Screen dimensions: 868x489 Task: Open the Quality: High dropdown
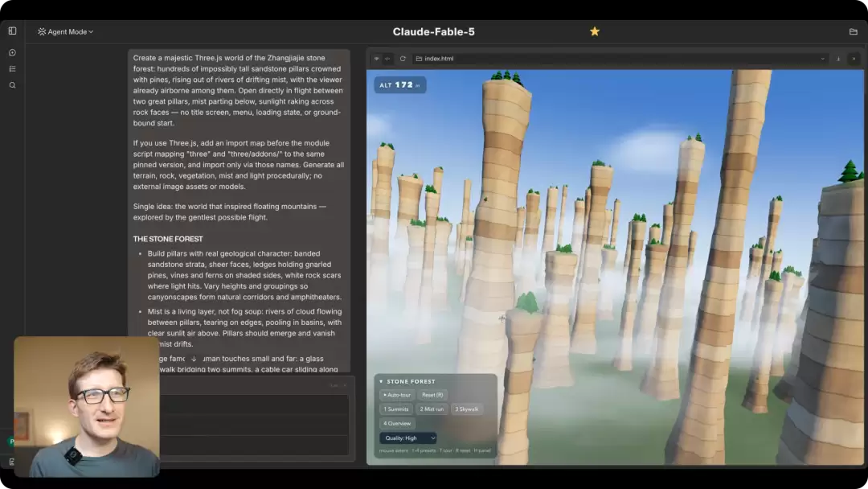[x=408, y=438]
